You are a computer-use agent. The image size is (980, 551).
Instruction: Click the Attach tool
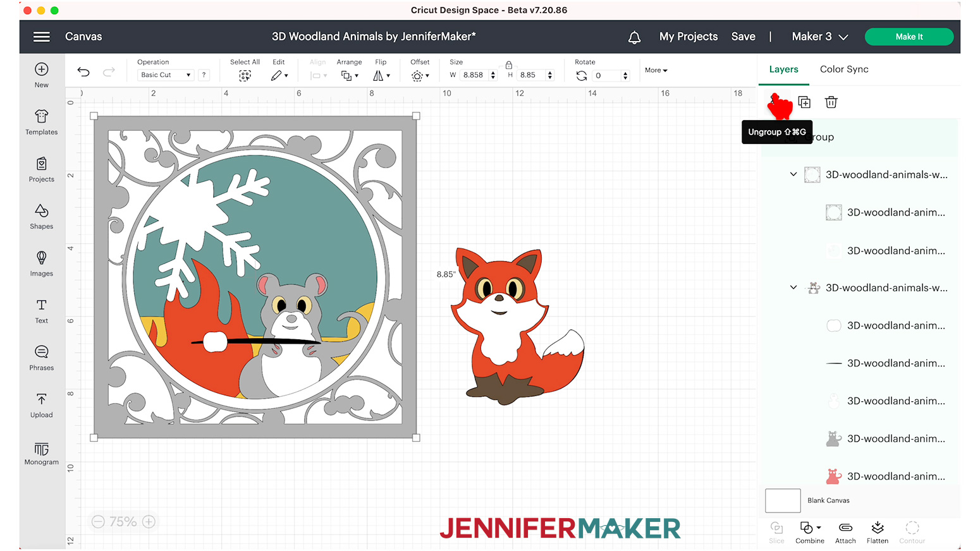coord(845,533)
